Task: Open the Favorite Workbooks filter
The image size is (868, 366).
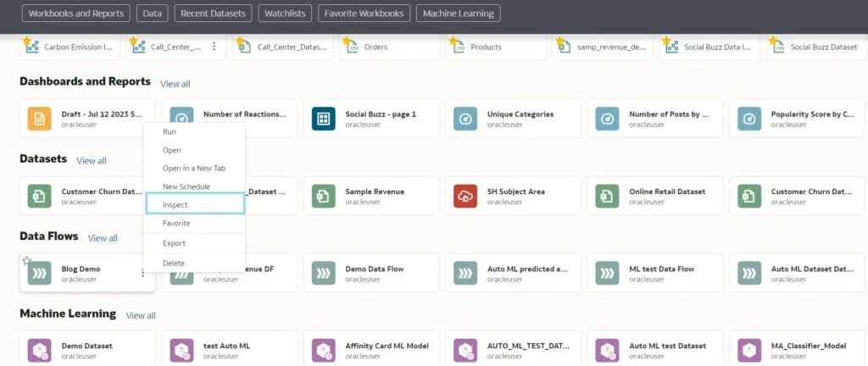Action: (365, 14)
